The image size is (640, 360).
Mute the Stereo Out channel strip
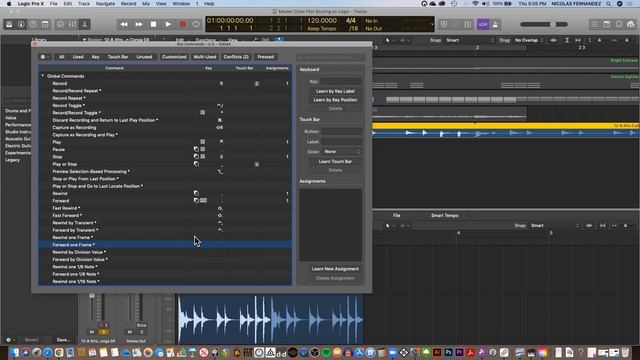tap(130, 332)
